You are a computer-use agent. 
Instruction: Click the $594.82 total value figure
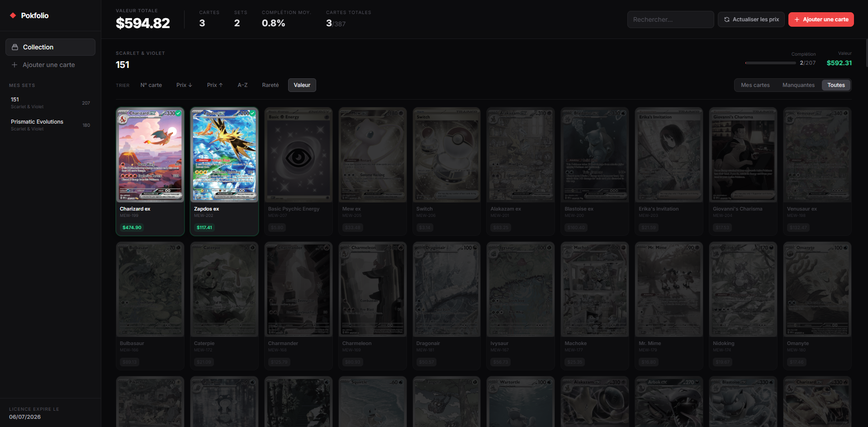pos(143,23)
